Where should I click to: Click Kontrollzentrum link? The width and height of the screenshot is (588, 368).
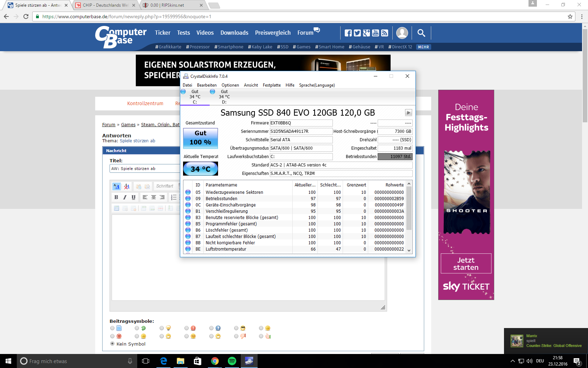(145, 103)
